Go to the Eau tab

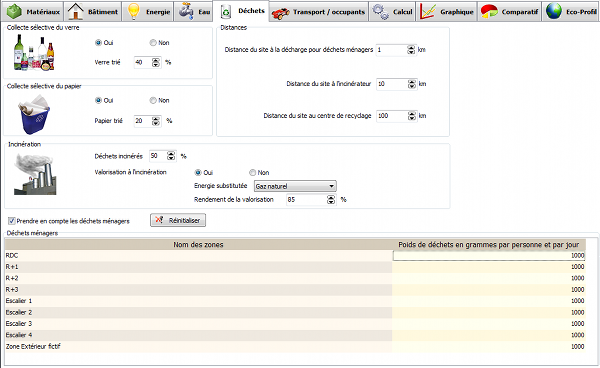click(x=194, y=11)
